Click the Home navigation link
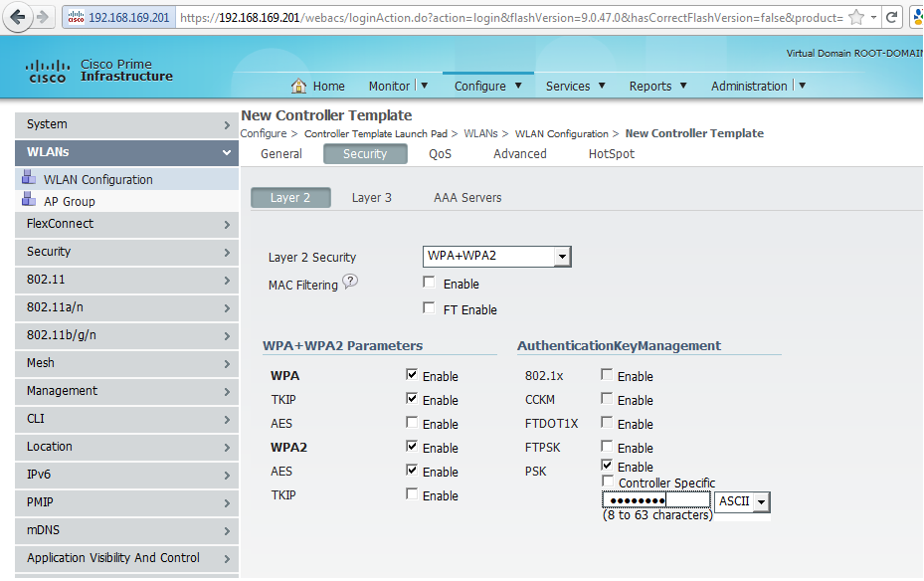 click(x=329, y=86)
